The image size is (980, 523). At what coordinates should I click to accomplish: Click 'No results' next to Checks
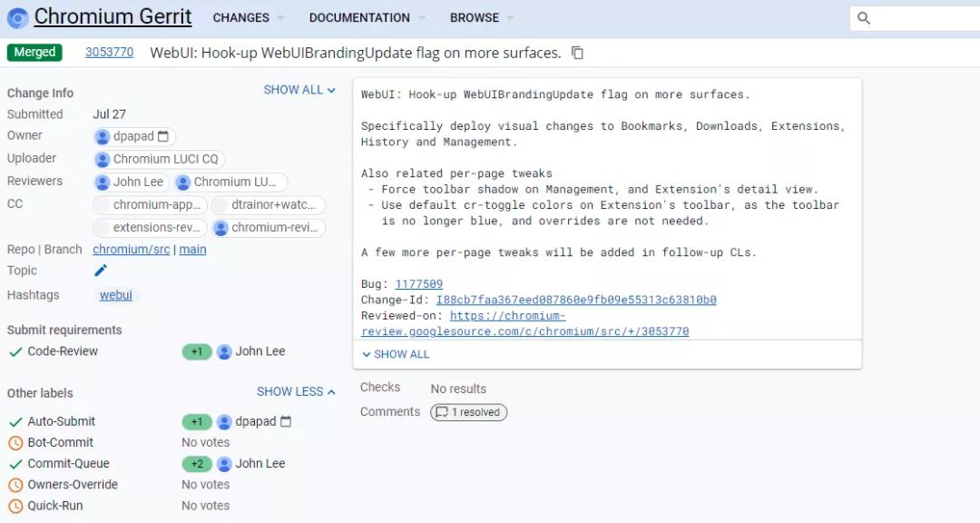pyautogui.click(x=458, y=389)
